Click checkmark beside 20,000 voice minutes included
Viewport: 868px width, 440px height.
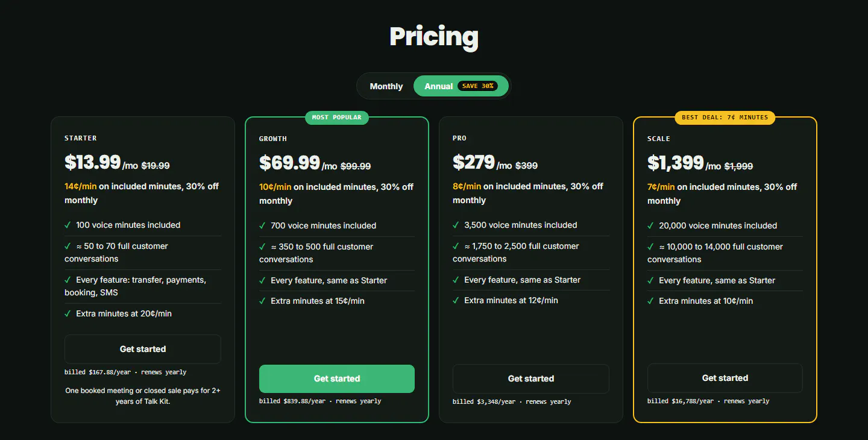pos(650,225)
